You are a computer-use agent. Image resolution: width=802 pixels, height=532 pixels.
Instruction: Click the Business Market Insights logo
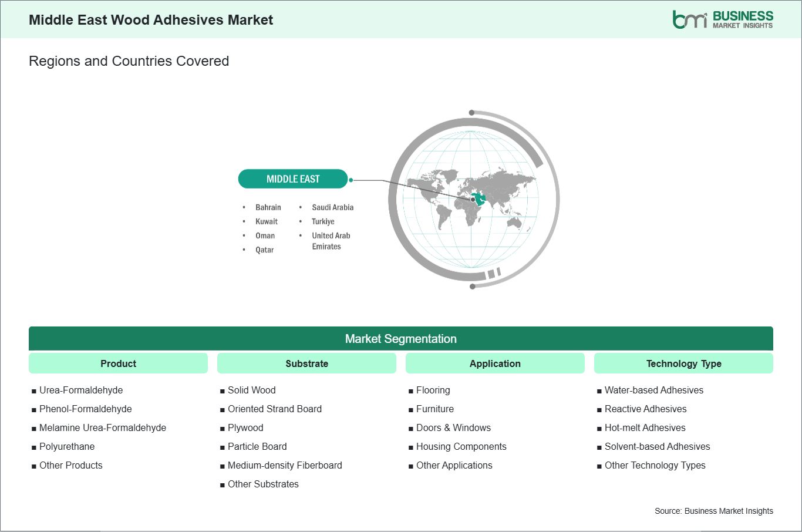[723, 19]
